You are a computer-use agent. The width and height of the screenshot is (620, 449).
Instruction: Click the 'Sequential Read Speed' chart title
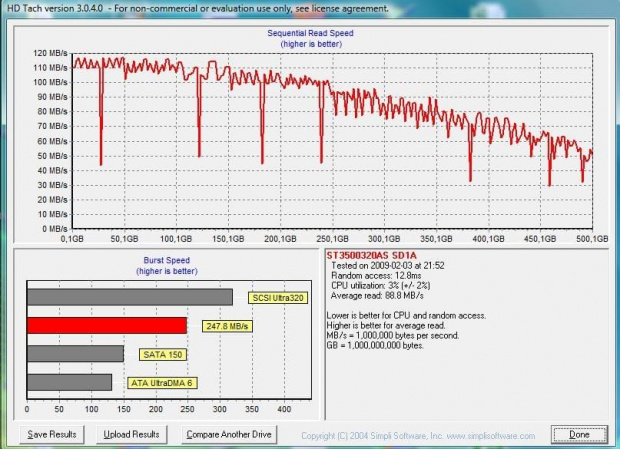click(310, 33)
